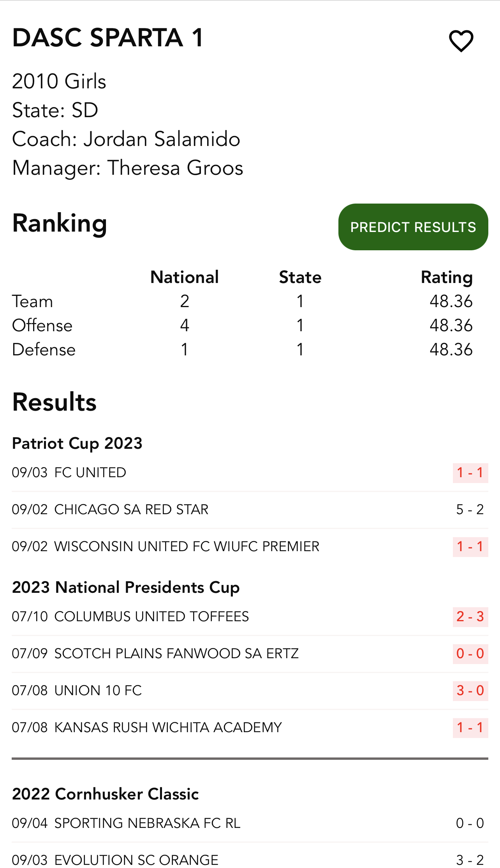Screen dimensions: 500x868
Task: Tap the Defense ranking row label
Action: tap(44, 350)
